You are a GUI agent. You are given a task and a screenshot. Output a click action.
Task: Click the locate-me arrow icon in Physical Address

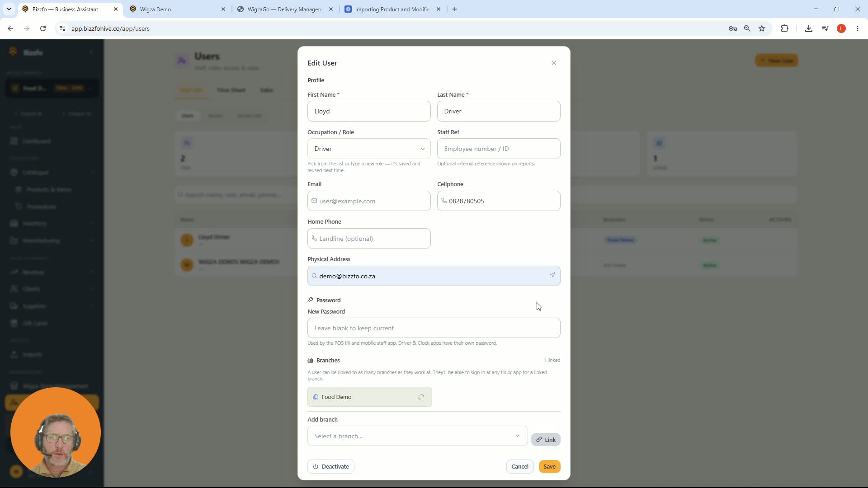[552, 275]
